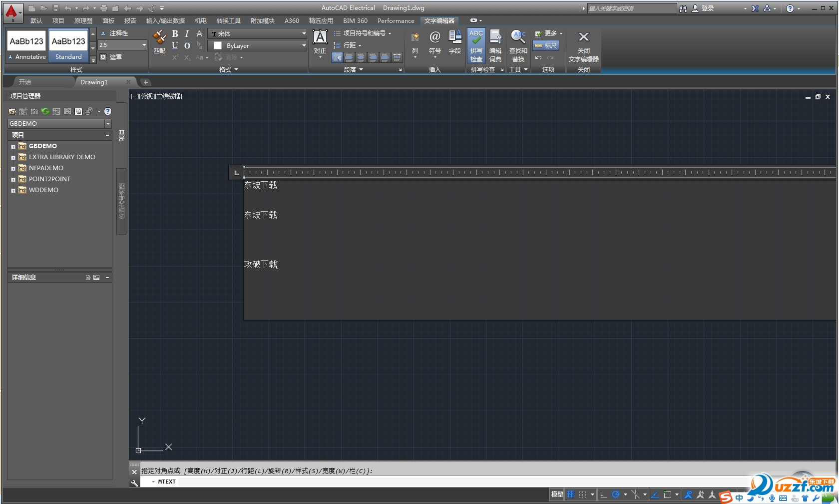Click the justify paragraph icon
Image resolution: width=839 pixels, height=504 pixels.
point(385,57)
